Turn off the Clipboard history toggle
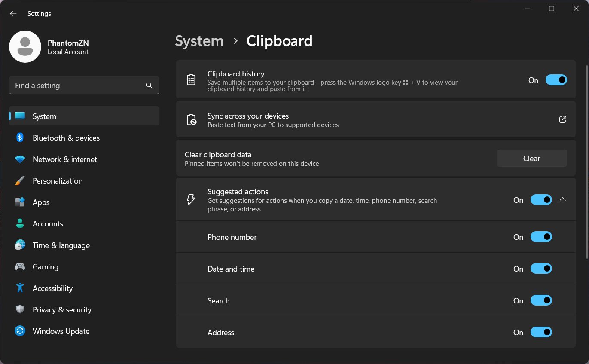 click(556, 80)
